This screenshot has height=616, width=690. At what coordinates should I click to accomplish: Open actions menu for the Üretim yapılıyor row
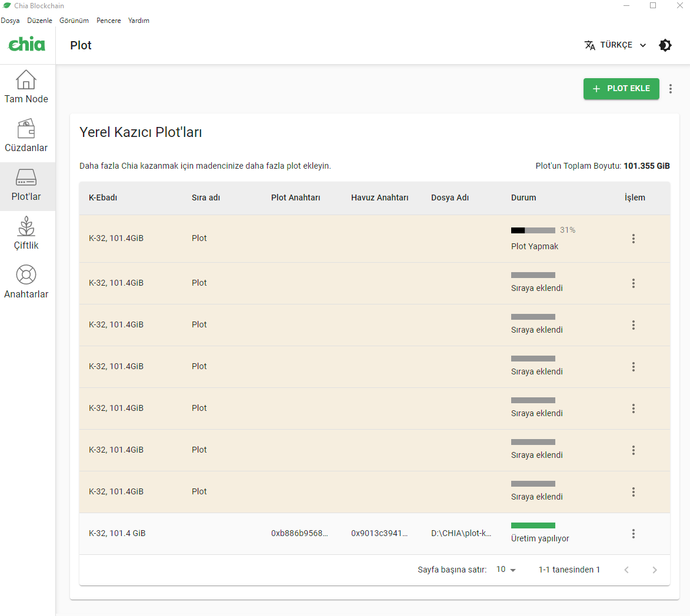point(634,534)
